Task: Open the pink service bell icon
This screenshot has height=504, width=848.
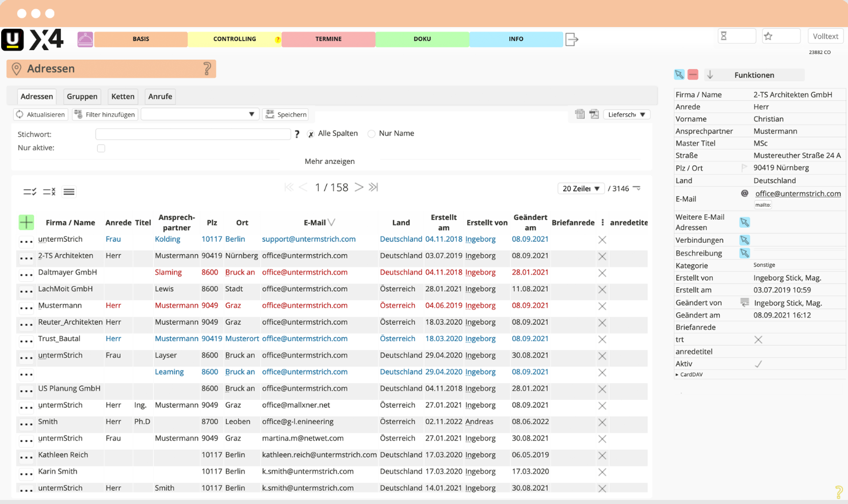Action: [x=85, y=39]
